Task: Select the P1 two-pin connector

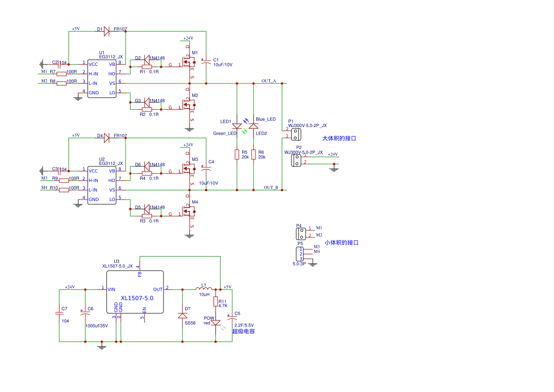Action: [x=296, y=134]
